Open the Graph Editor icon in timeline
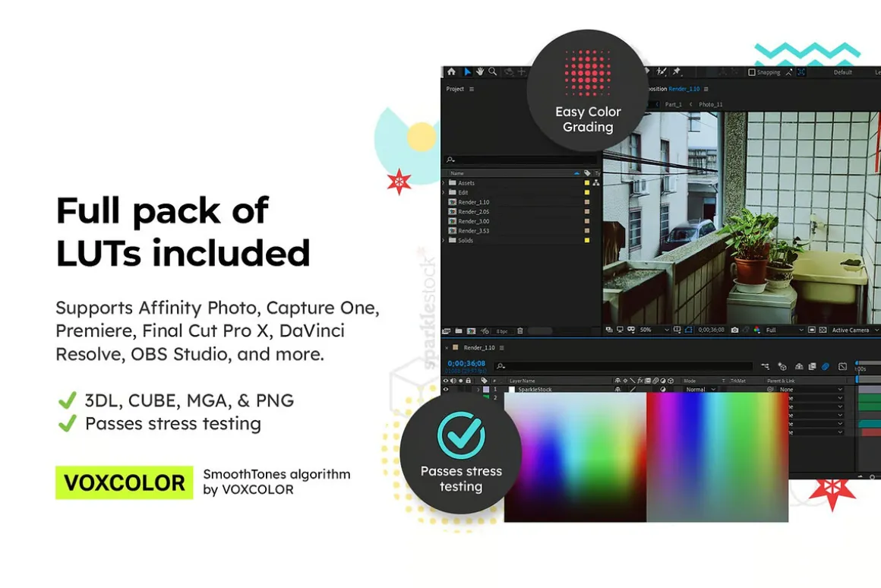 (x=842, y=366)
